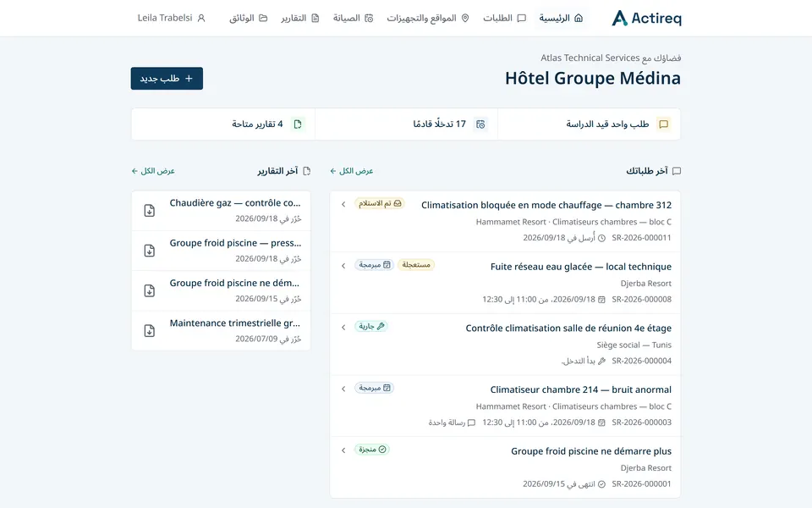Image resolution: width=812 pixels, height=508 pixels.
Task: Click the calendar icon in SR-2026-000008 row
Action: (x=601, y=300)
